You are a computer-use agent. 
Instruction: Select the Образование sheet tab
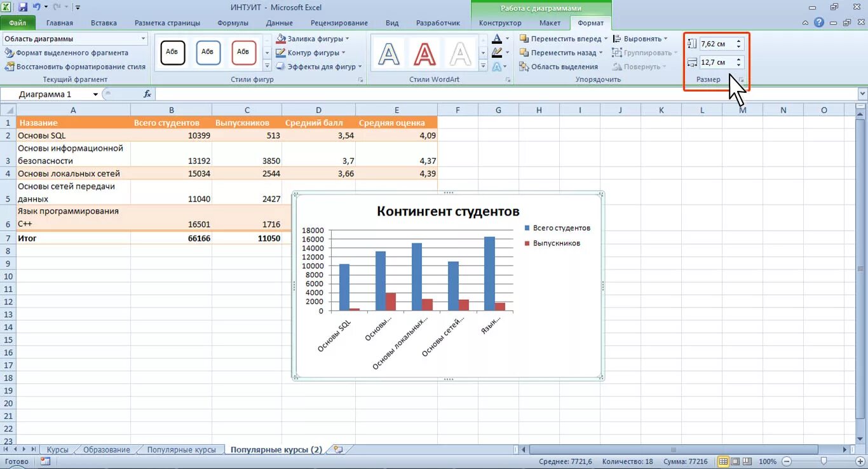coord(107,449)
